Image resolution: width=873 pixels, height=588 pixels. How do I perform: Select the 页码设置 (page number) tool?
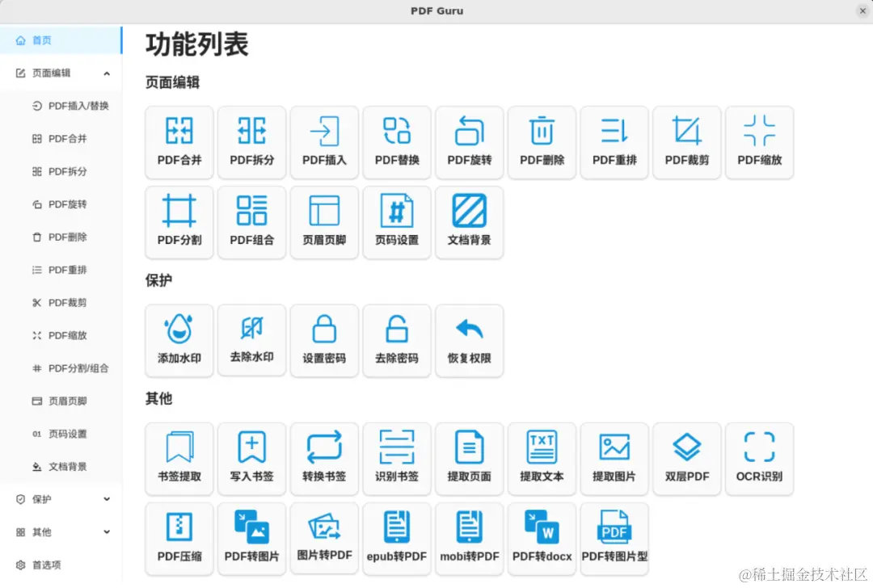point(397,222)
